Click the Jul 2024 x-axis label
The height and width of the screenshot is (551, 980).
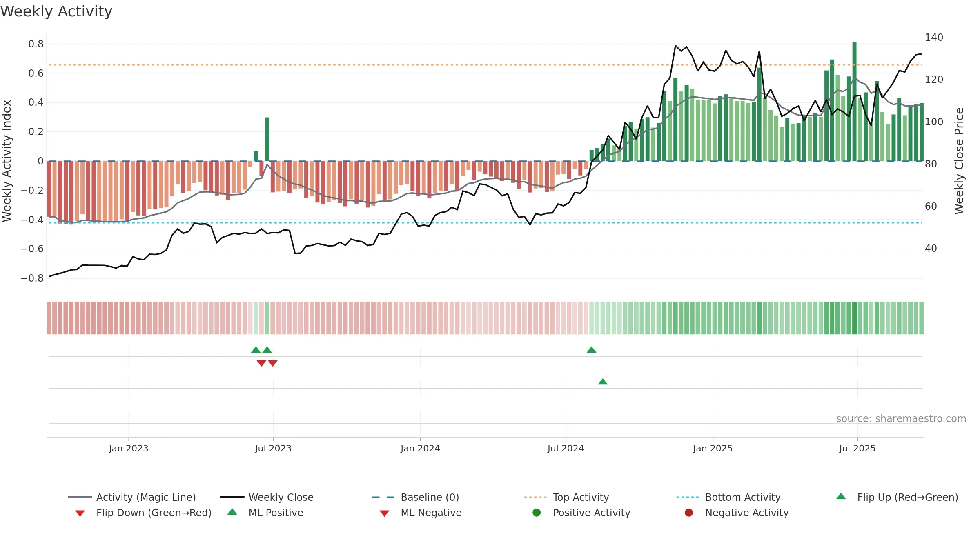point(566,449)
